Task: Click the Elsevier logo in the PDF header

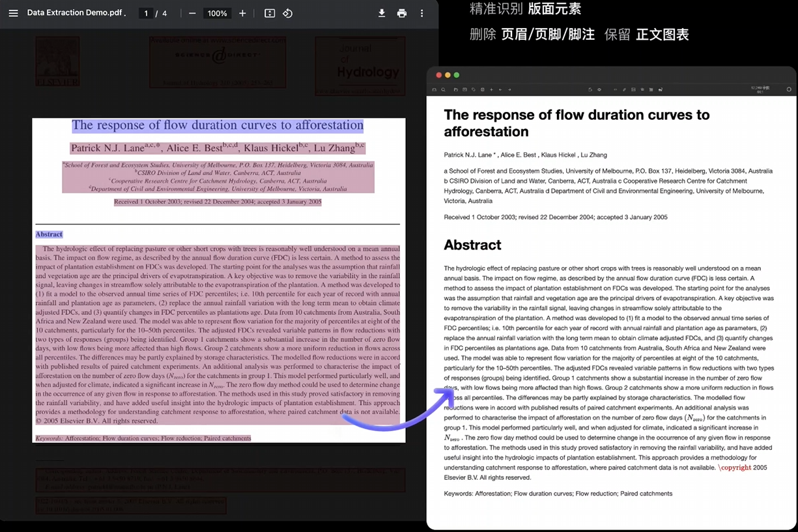Action: pos(57,62)
